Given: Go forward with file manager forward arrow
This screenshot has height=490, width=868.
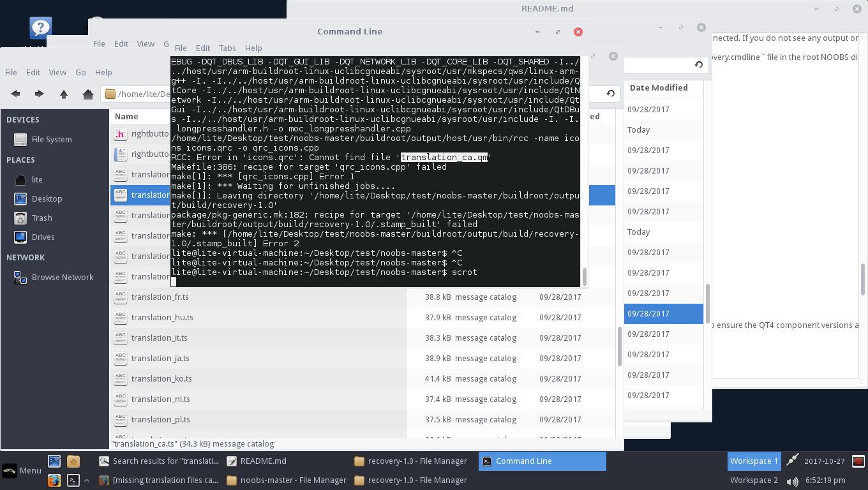Looking at the screenshot, I should (x=39, y=94).
